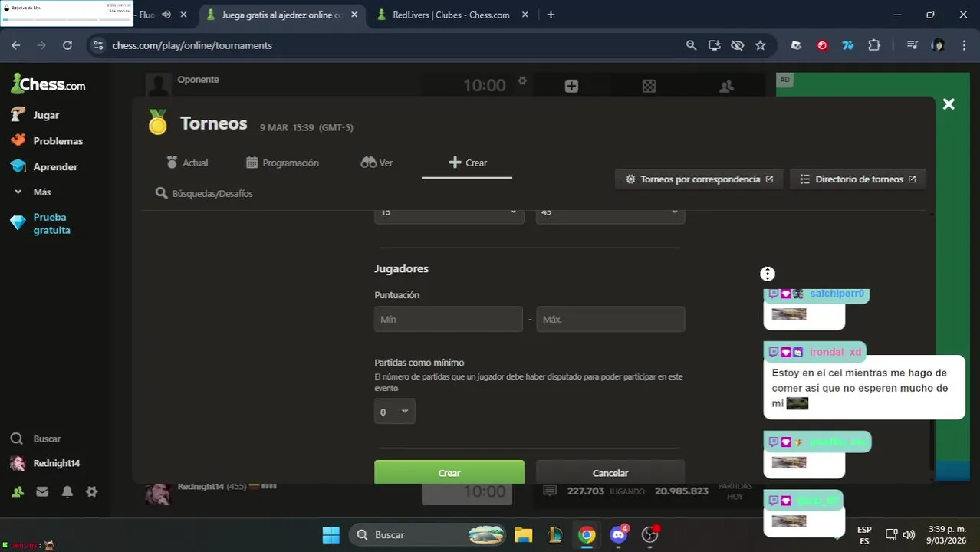980x552 pixels.
Task: Click the Cancelar button
Action: pos(610,472)
